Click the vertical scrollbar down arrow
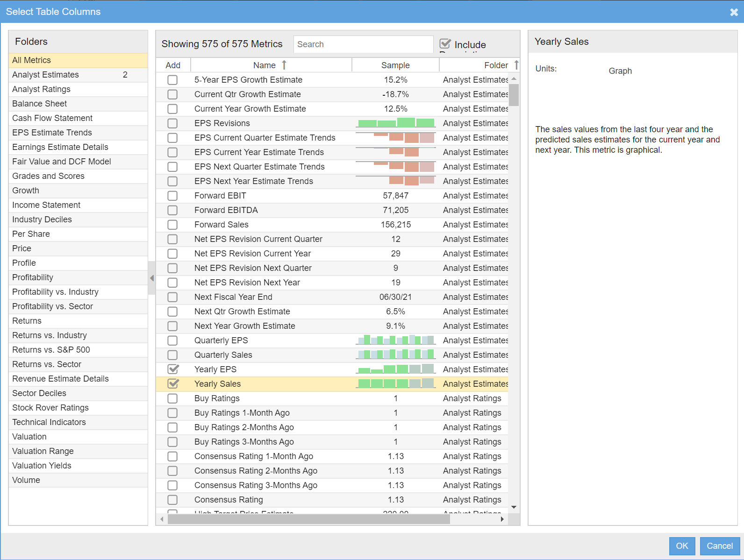The width and height of the screenshot is (744, 560). tap(514, 507)
